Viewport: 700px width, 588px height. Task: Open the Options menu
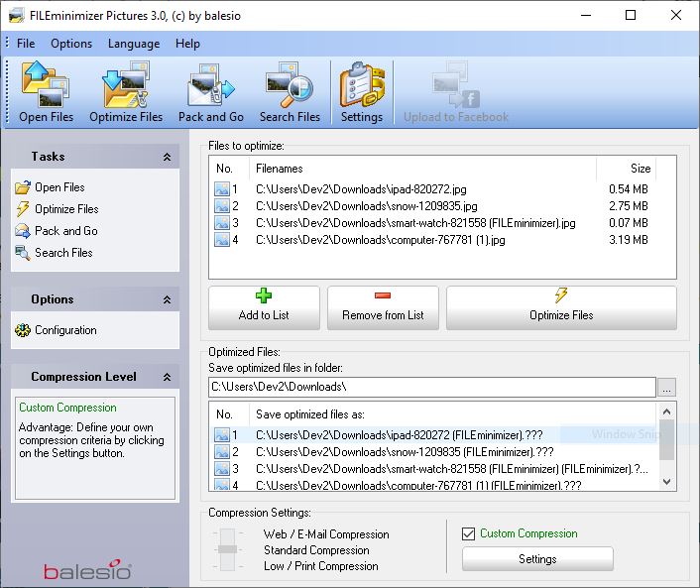(71, 44)
